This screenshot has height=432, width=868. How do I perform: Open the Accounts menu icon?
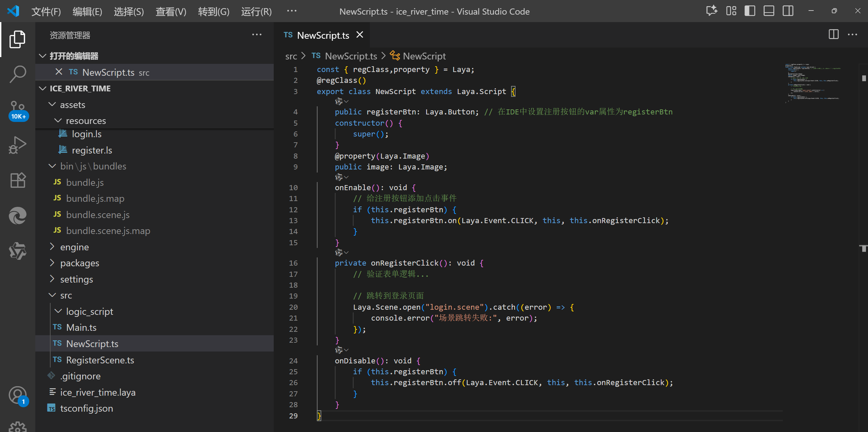[18, 395]
